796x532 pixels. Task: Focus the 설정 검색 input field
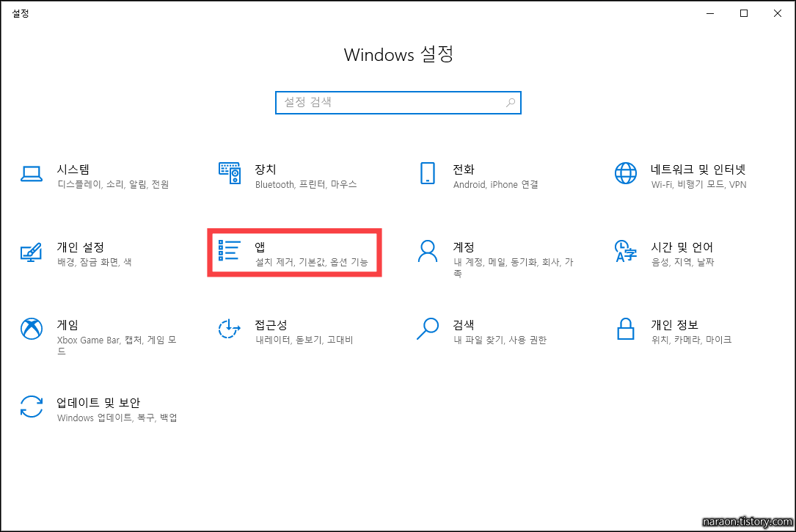click(398, 103)
